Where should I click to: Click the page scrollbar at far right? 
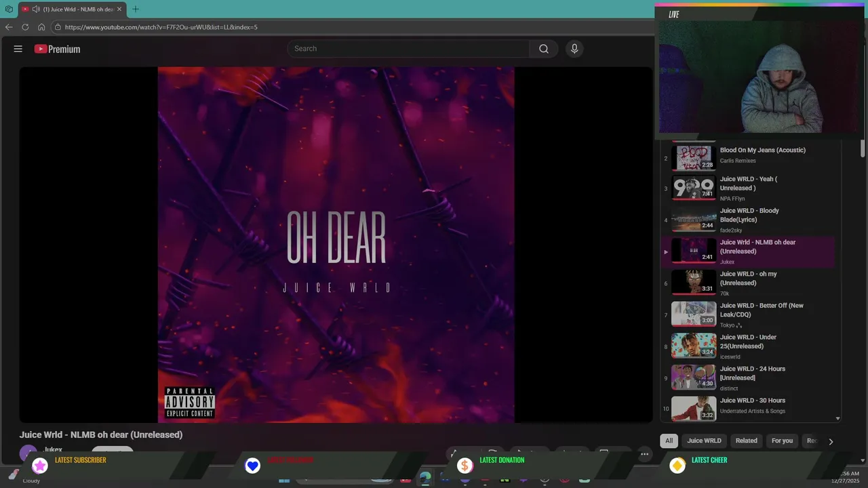point(863,149)
